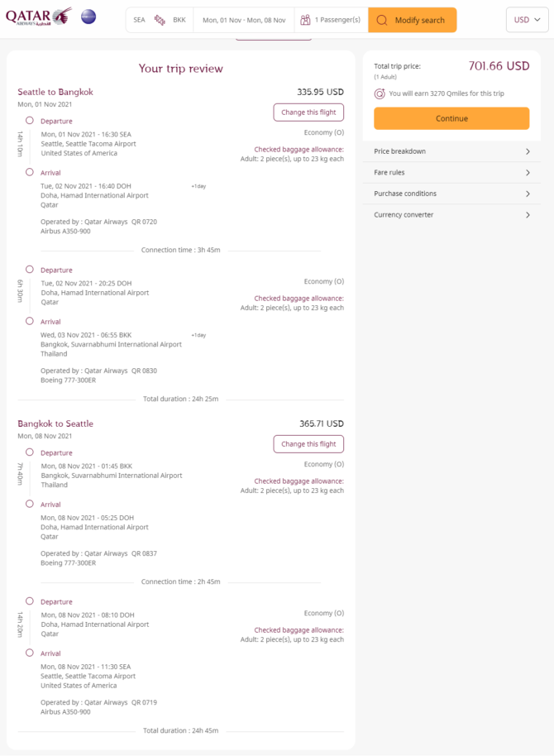Click the Qmiles earning icon
The height and width of the screenshot is (756, 554).
pyautogui.click(x=380, y=93)
